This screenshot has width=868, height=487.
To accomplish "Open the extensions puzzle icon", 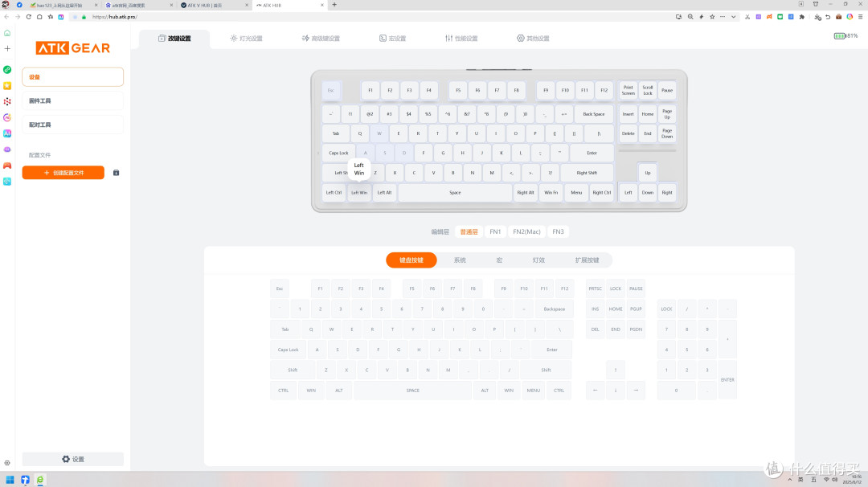I will (x=801, y=17).
